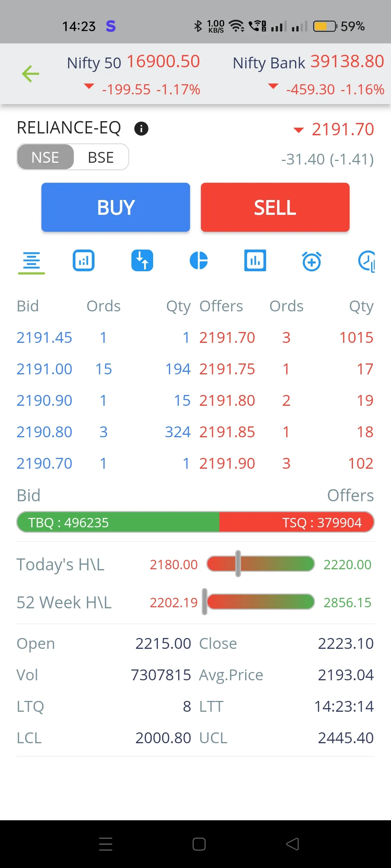The image size is (391, 868).
Task: Tap Nifty Bank index value
Action: [347, 61]
